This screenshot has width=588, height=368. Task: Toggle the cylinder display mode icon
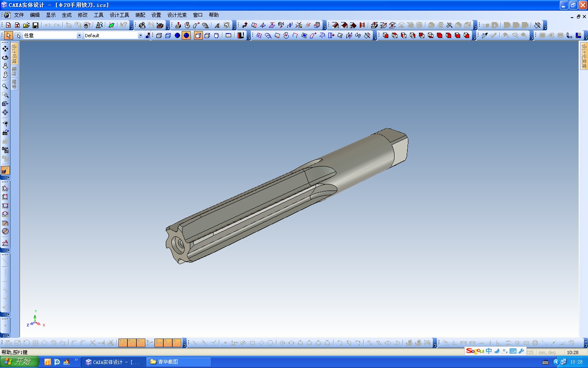[x=216, y=36]
